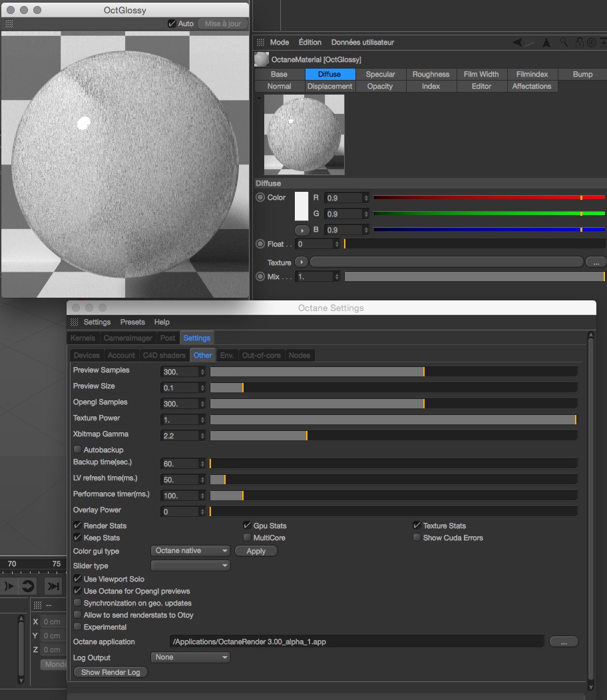Click the grip icon left of Mode menu

click(x=260, y=43)
